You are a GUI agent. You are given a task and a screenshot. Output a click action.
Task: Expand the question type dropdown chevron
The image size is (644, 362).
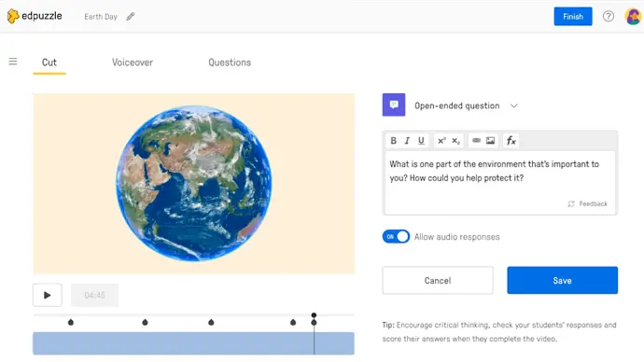click(x=514, y=105)
